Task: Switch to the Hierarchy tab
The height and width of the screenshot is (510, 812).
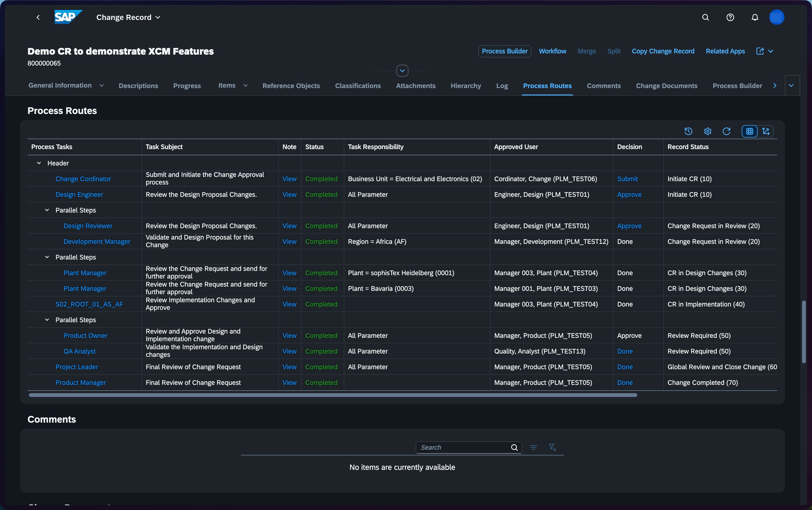Action: (466, 86)
